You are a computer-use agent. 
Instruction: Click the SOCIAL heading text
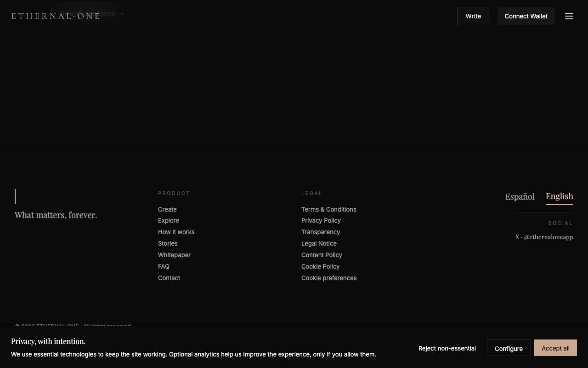pyautogui.click(x=560, y=223)
